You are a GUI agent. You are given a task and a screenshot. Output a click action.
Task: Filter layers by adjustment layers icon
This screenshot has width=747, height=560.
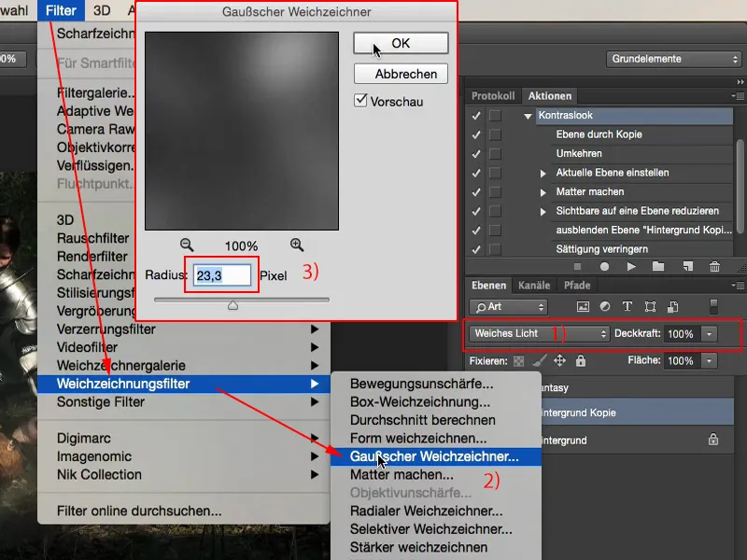(605, 307)
